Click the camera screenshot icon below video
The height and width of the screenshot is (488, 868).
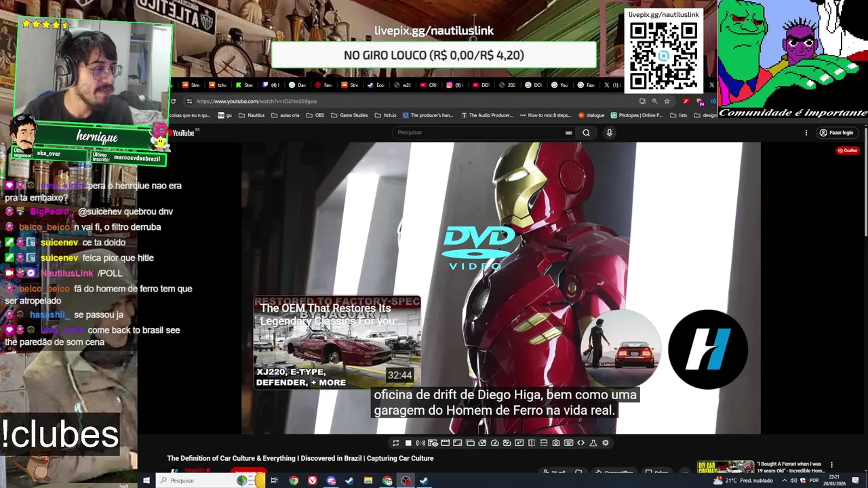coord(556,443)
